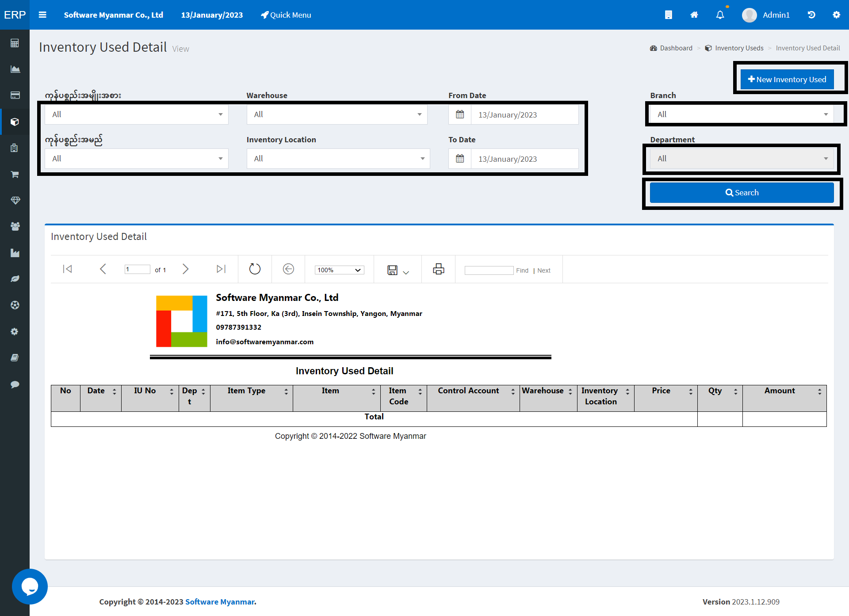Viewport: 849px width, 616px height.
Task: Open diamond sidebar icon
Action: (x=15, y=200)
